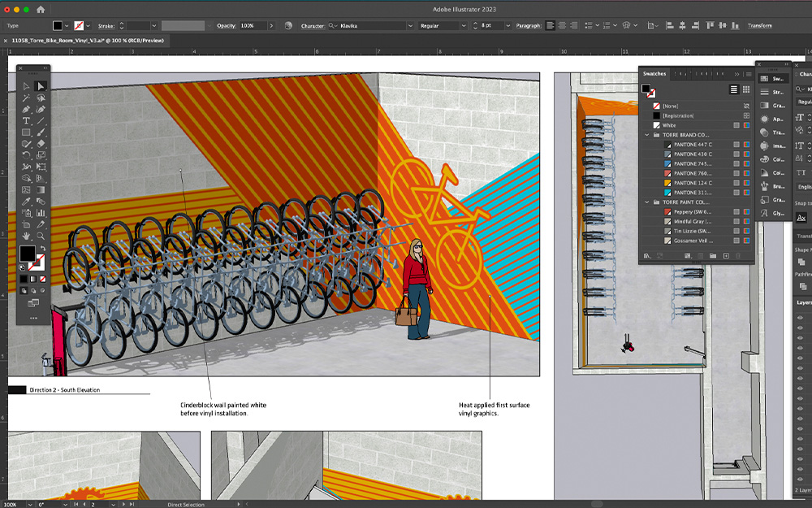812x508 pixels.
Task: Activate the Type tool
Action: pyautogui.click(x=26, y=121)
